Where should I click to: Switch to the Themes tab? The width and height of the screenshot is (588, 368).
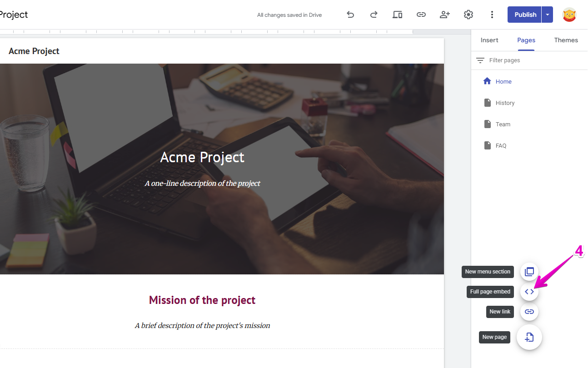566,40
